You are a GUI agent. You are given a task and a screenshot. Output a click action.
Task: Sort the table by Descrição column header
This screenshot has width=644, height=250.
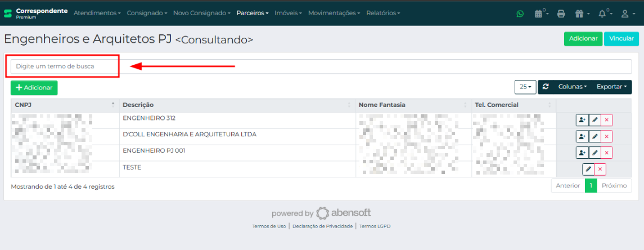click(236, 105)
